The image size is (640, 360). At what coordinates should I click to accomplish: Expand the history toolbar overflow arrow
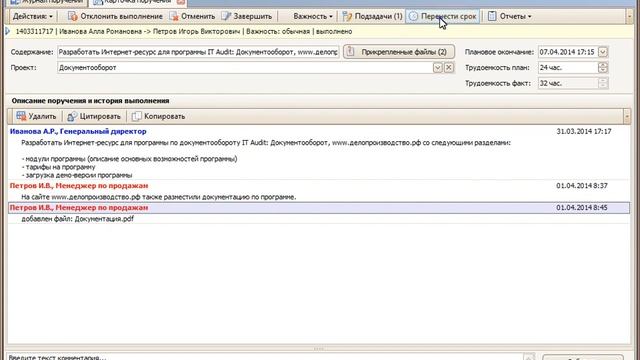pos(627,117)
